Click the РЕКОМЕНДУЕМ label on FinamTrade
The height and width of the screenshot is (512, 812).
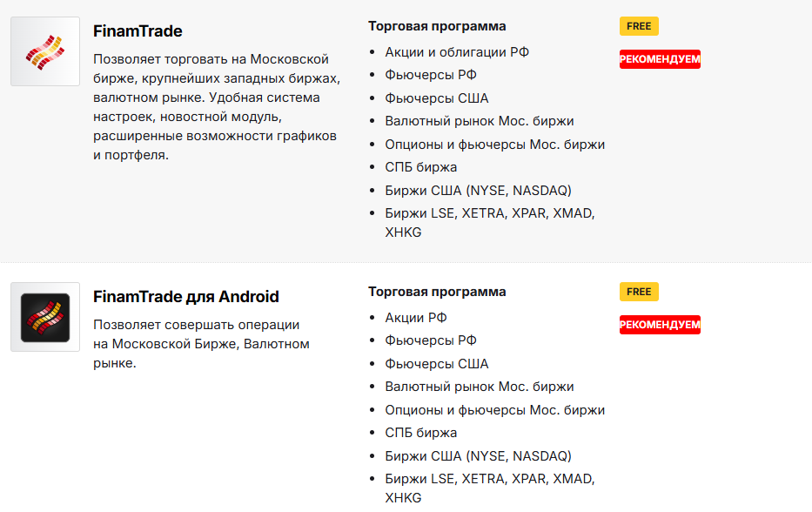[660, 59]
